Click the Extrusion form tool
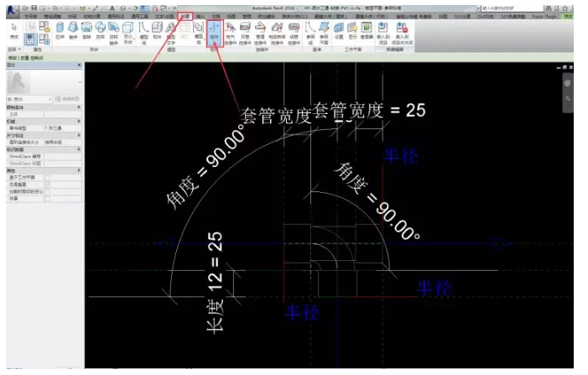The image size is (588, 375). (60, 31)
